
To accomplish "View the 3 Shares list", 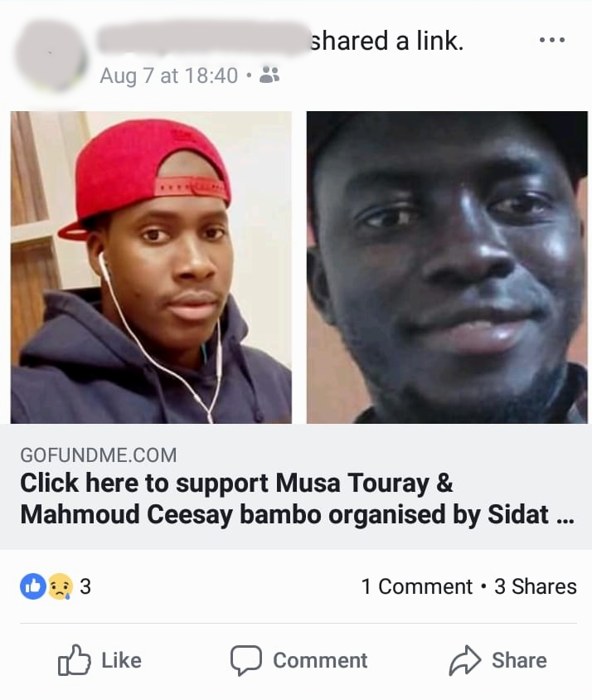I will (536, 586).
